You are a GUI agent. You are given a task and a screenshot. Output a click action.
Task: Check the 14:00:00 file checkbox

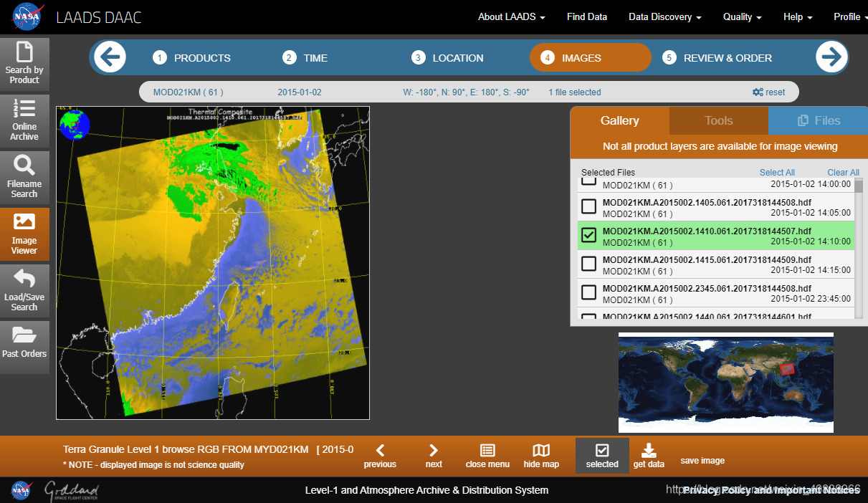pos(588,181)
